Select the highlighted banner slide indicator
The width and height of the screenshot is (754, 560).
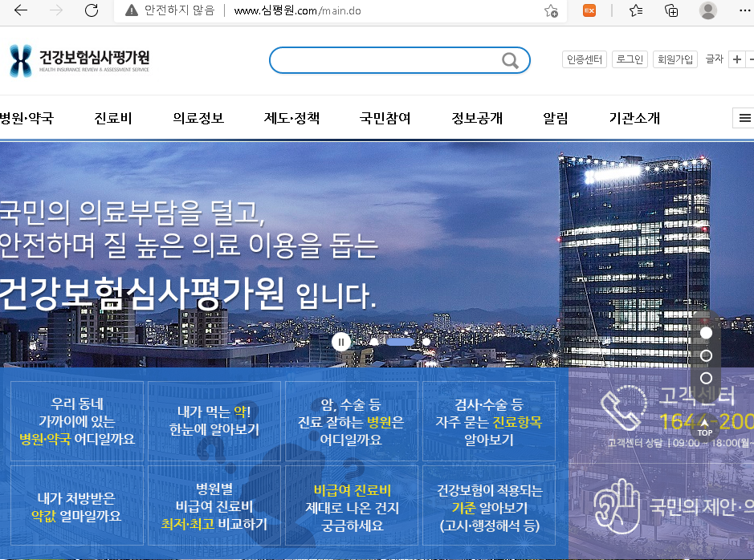click(400, 342)
